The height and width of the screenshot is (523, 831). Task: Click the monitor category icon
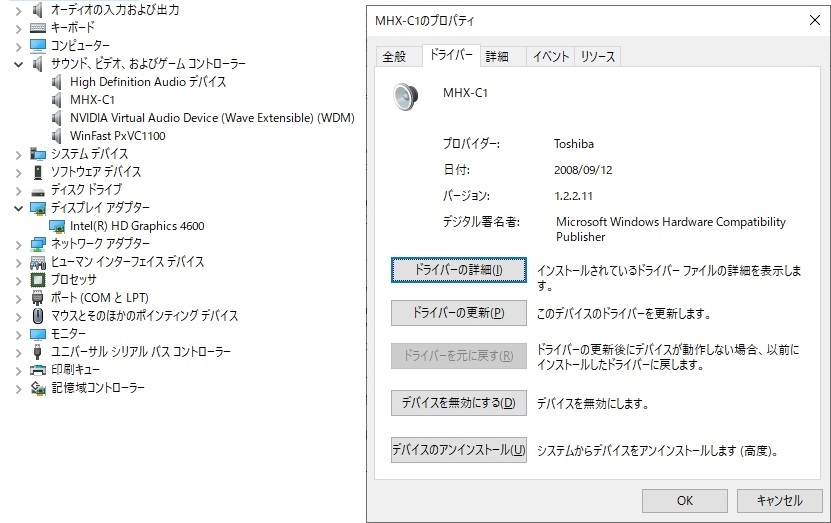(38, 334)
